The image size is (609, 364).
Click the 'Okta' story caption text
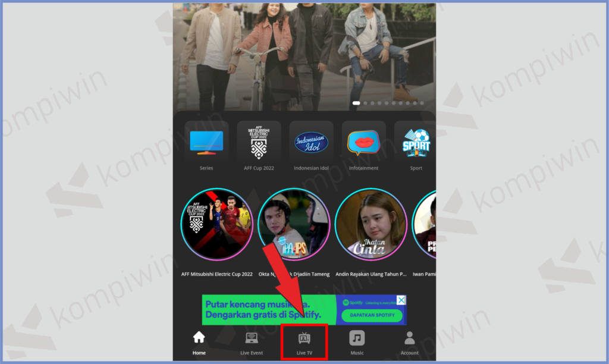pos(294,274)
